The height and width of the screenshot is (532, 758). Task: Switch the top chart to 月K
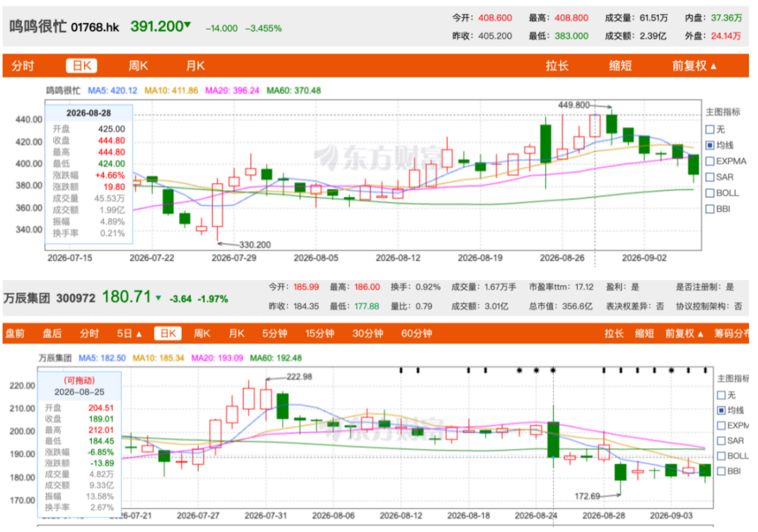point(195,66)
